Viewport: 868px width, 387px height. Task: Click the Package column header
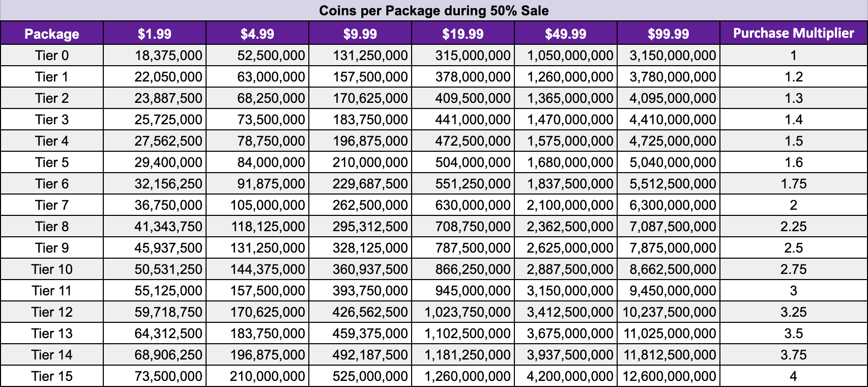coord(52,34)
